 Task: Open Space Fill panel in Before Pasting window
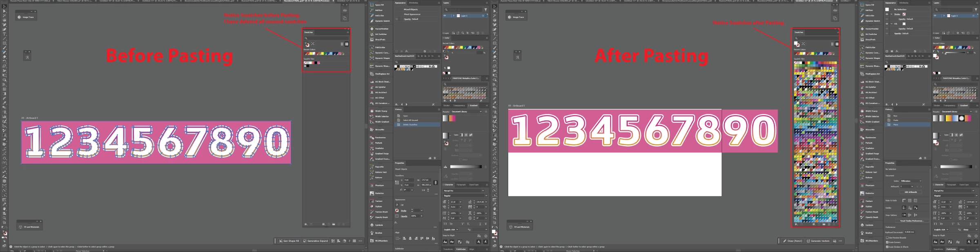click(378, 5)
